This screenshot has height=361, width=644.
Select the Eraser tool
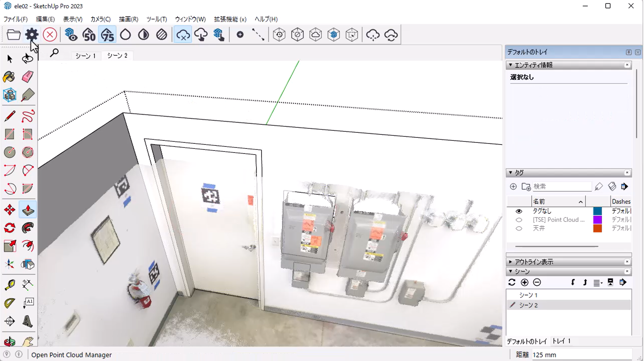[x=27, y=76]
